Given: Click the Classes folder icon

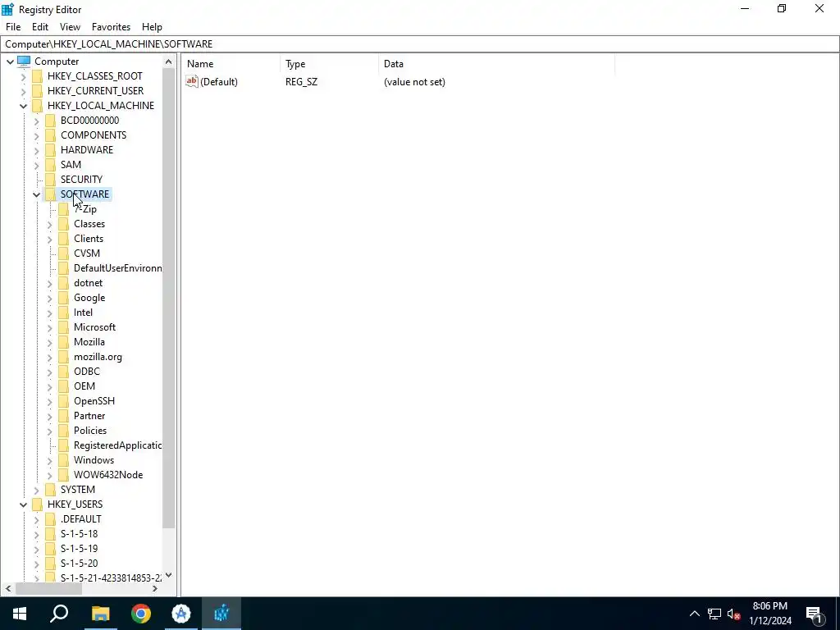Looking at the screenshot, I should click(64, 223).
